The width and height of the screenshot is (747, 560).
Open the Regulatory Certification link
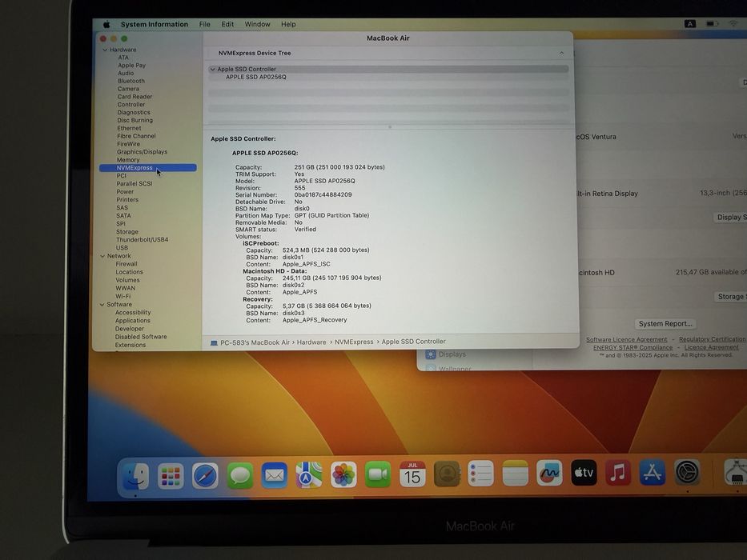tap(712, 339)
